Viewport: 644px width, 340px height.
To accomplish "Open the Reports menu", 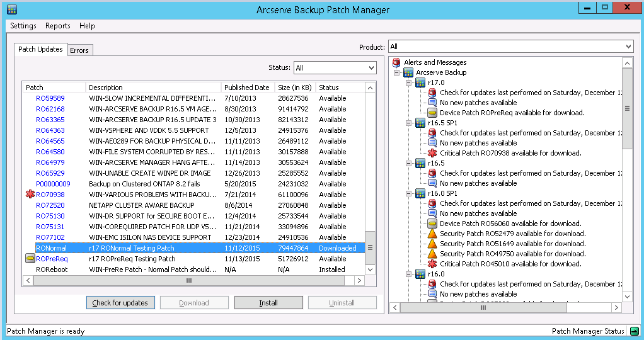I will point(58,25).
